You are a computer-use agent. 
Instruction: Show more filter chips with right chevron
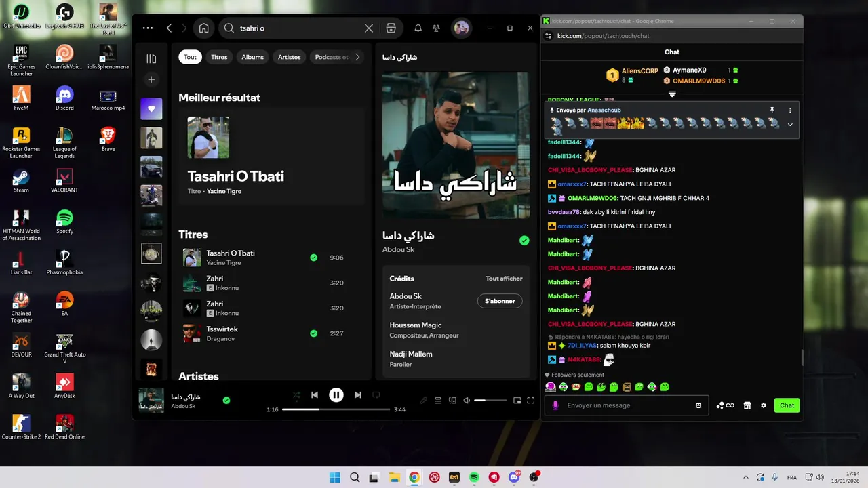pos(357,57)
